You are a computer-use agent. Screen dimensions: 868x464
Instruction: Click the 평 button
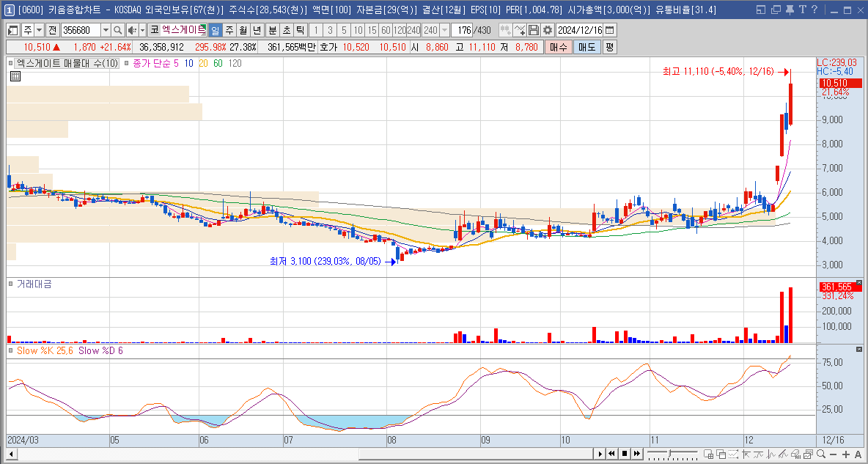609,47
